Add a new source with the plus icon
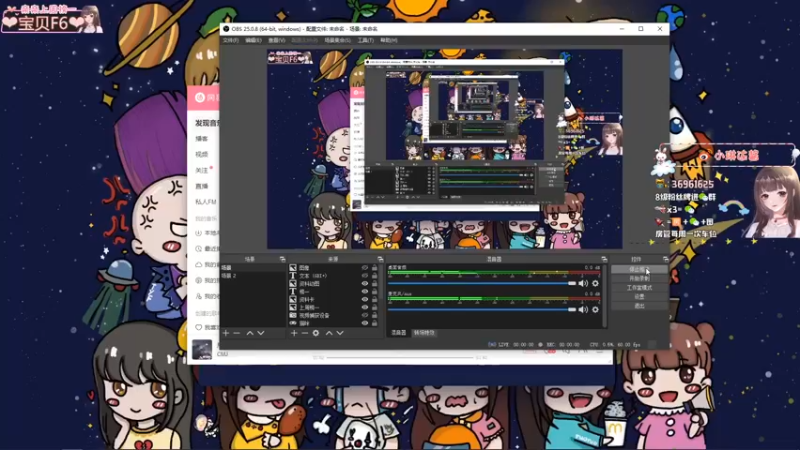 point(294,333)
